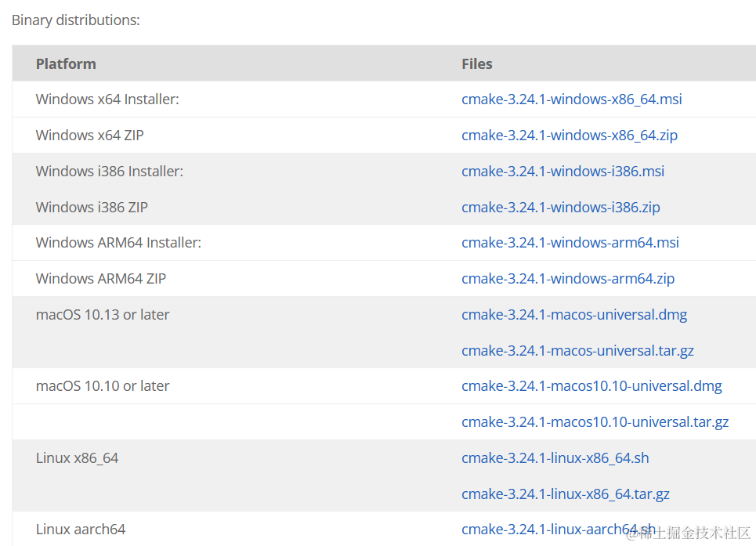Download cmake-3.24.1-macos-universal.dmg
The image size is (756, 546).
coord(573,315)
